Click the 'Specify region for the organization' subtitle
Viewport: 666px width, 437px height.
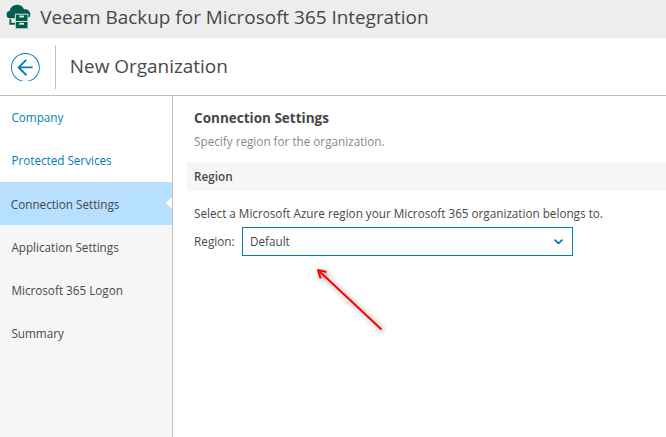coord(289,142)
